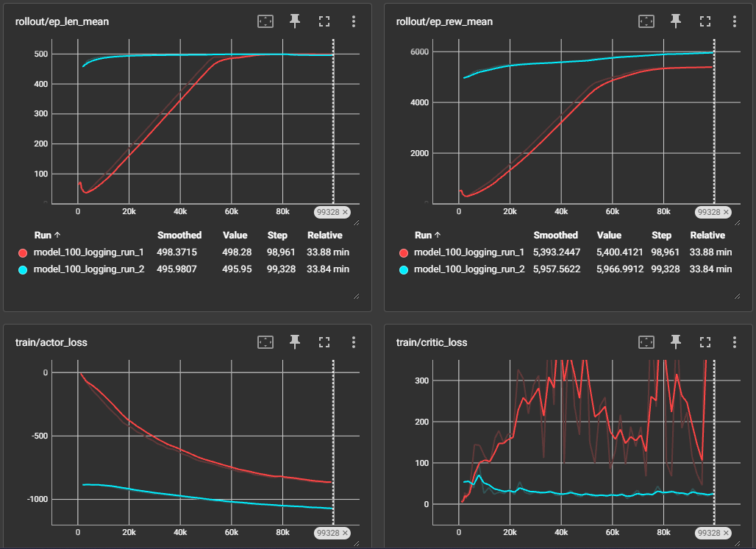Open three-dot menu on train/critic_loss card
Viewport: 756px width, 549px height.
[x=735, y=342]
